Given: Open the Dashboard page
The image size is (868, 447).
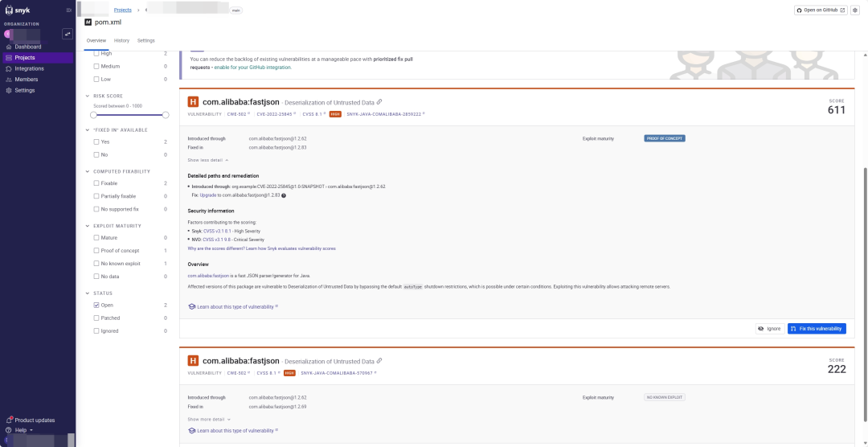Looking at the screenshot, I should point(27,47).
